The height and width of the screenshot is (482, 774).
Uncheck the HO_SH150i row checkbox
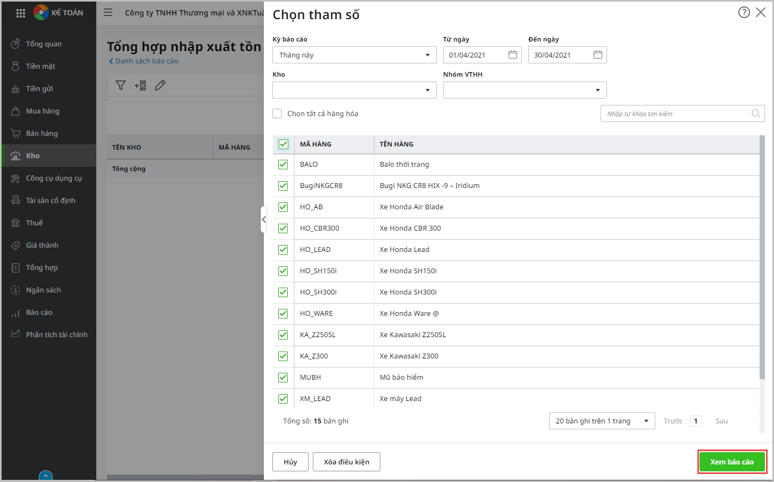click(x=283, y=271)
